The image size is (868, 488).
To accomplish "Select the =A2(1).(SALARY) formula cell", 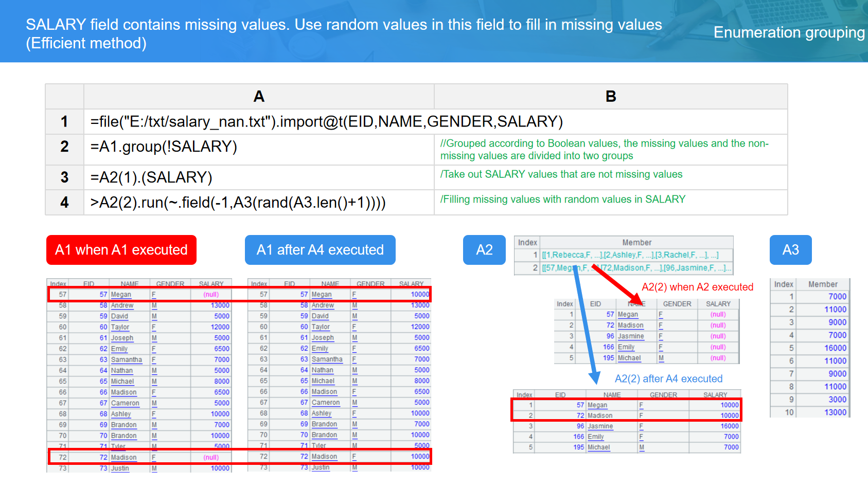I will [x=151, y=177].
